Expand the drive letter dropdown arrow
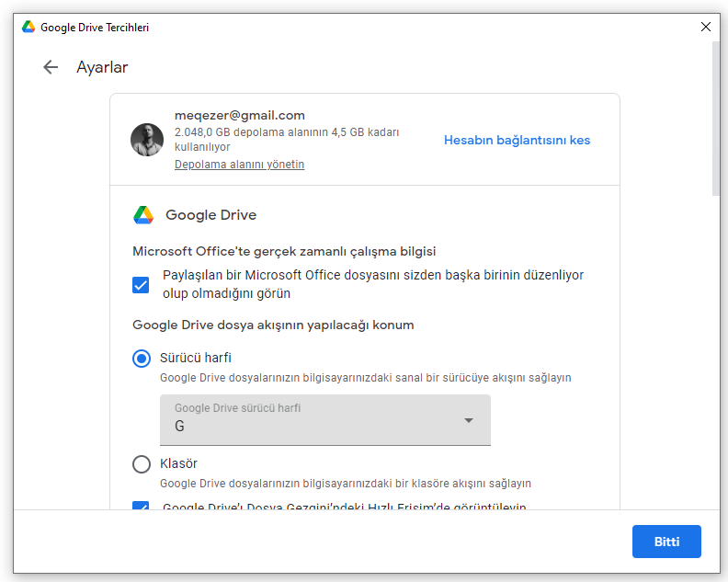728x582 pixels. 468,420
